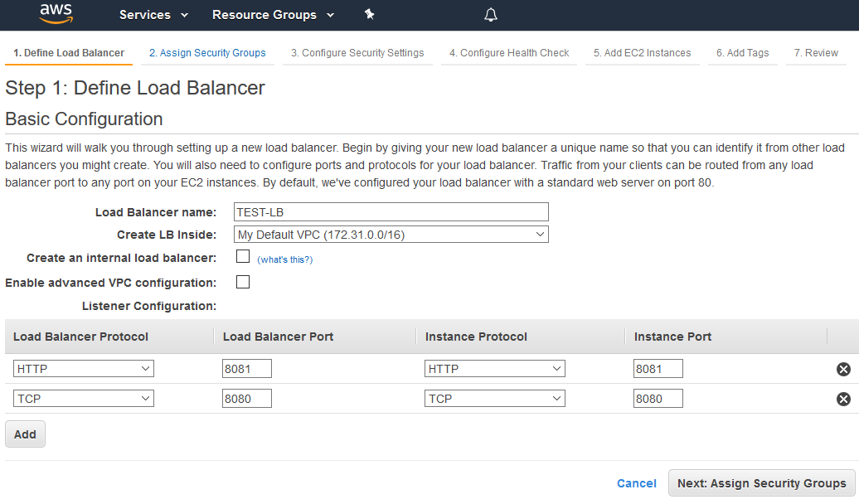This screenshot has height=504, width=859.
Task: Switch to Assign Security Groups tab
Action: [x=207, y=53]
